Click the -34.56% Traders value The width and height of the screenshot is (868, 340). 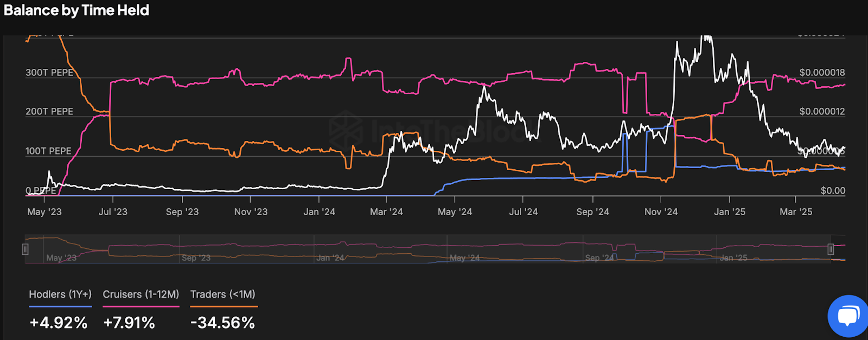pyautogui.click(x=223, y=323)
